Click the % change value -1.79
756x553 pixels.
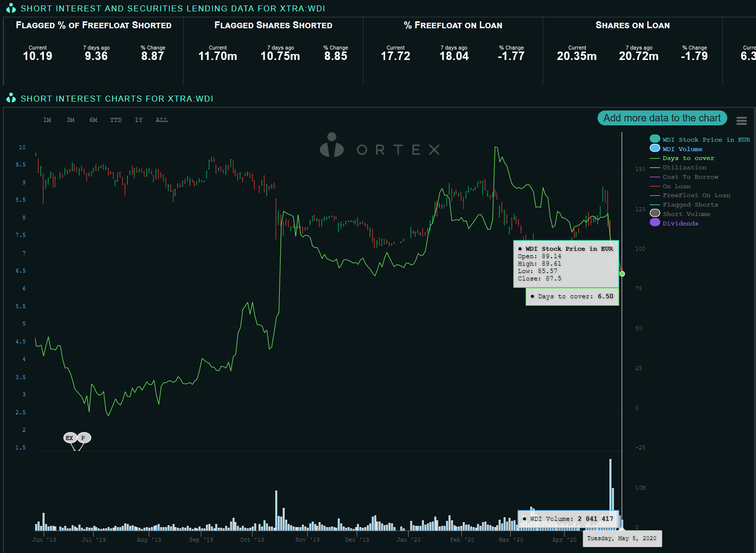click(694, 56)
